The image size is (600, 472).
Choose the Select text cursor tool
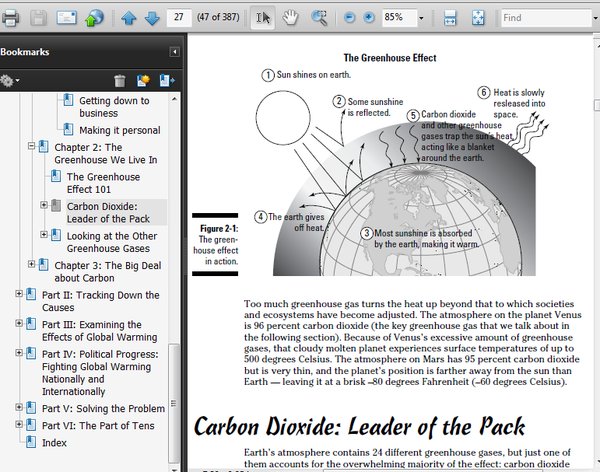[262, 18]
